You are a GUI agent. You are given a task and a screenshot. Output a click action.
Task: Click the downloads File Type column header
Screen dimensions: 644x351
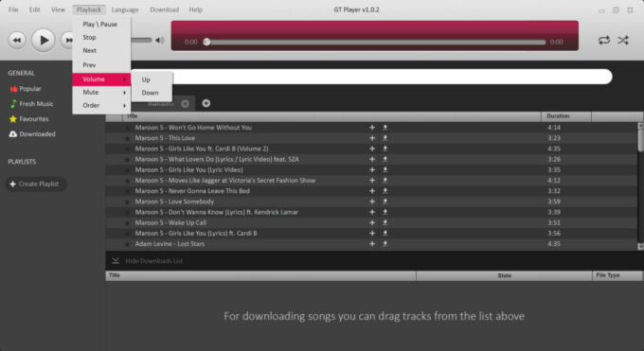[x=617, y=275]
